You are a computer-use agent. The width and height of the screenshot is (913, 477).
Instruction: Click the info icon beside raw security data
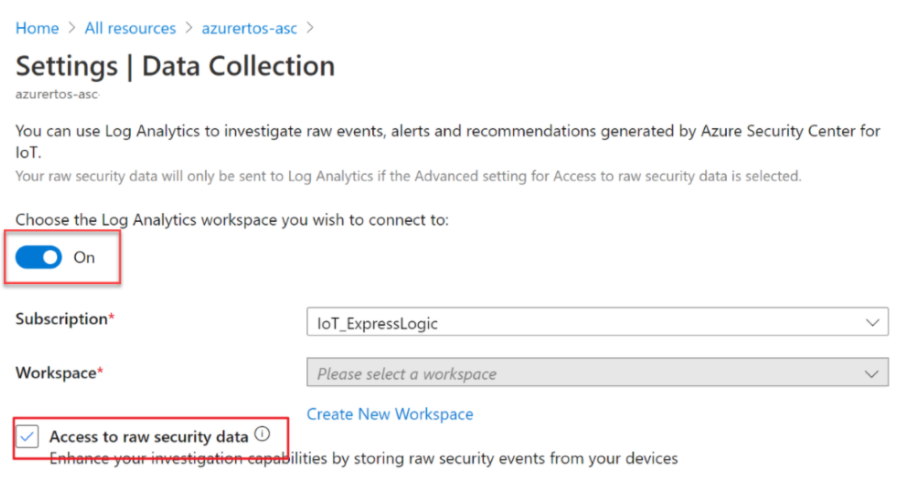(x=263, y=434)
